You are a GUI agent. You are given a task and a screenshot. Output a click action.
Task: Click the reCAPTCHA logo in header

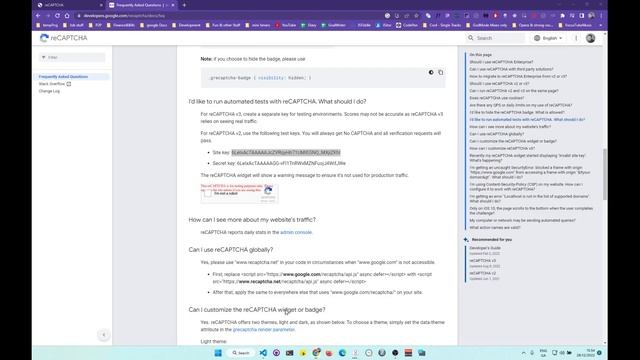pyautogui.click(x=64, y=38)
